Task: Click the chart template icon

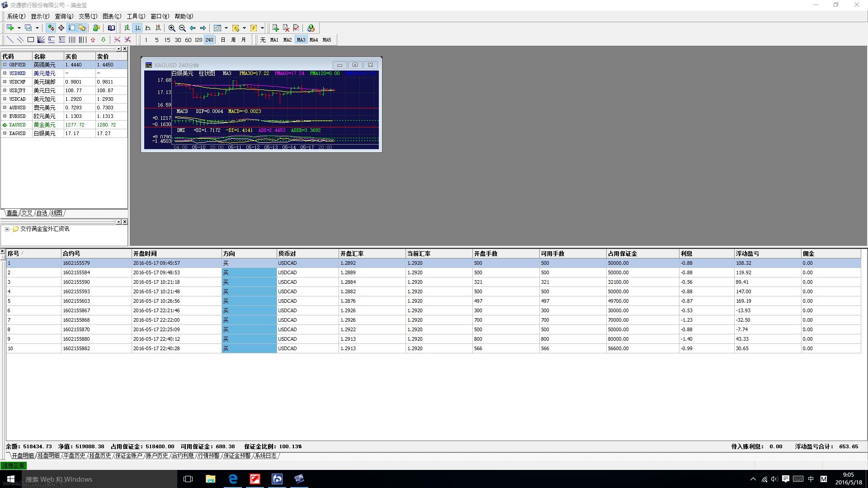Action: (217, 28)
